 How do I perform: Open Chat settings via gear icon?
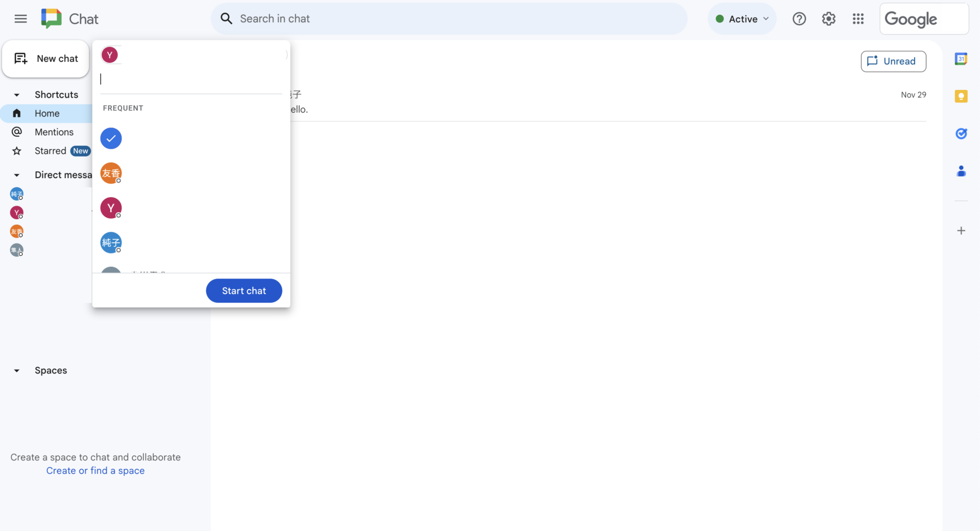coord(829,18)
